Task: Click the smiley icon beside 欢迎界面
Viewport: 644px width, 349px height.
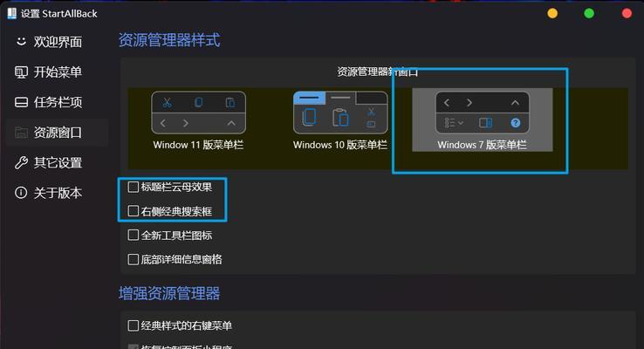Action: [21, 42]
